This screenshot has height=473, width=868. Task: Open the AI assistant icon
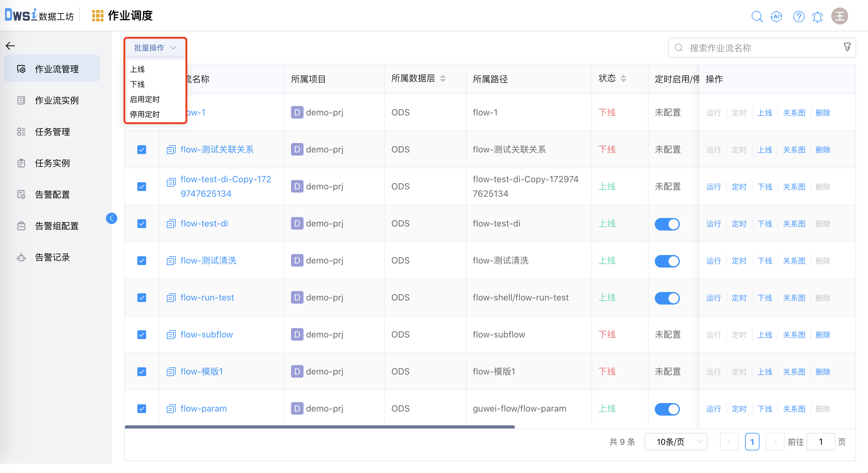[776, 16]
